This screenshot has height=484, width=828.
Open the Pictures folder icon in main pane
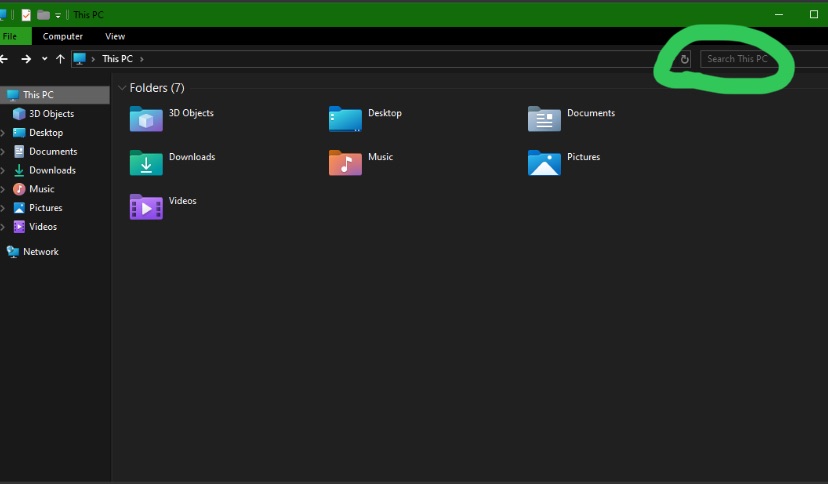pyautogui.click(x=544, y=163)
